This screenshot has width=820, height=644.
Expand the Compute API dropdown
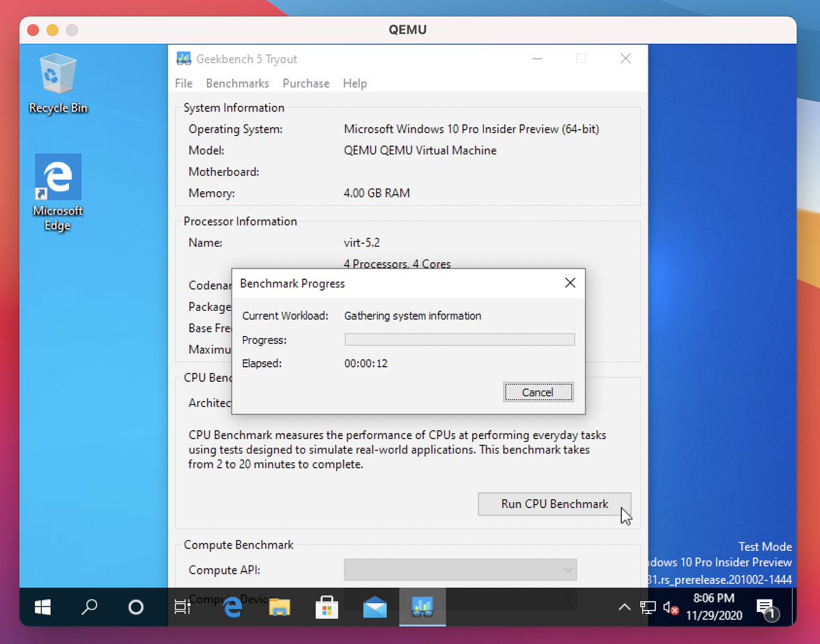point(460,570)
